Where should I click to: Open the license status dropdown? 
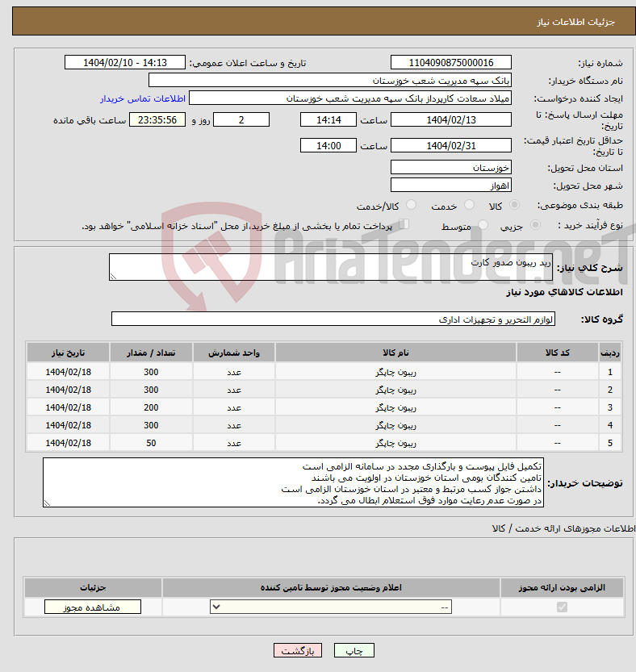point(331,607)
